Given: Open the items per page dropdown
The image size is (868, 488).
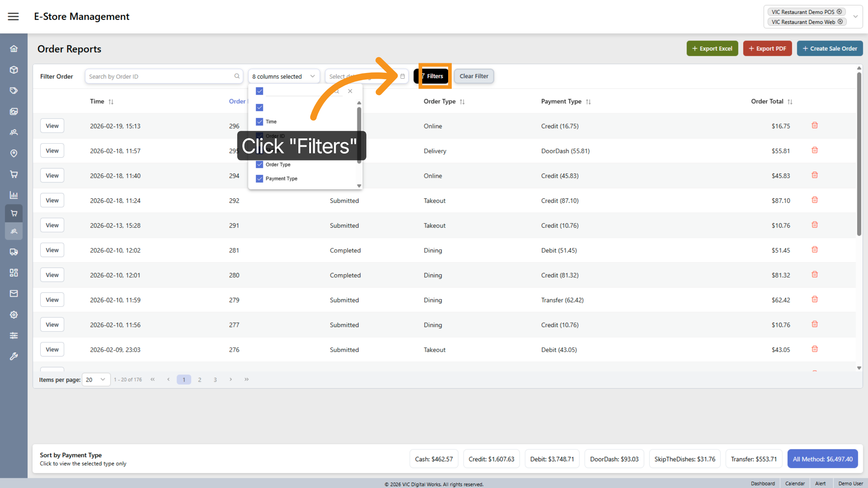Looking at the screenshot, I should pos(95,379).
